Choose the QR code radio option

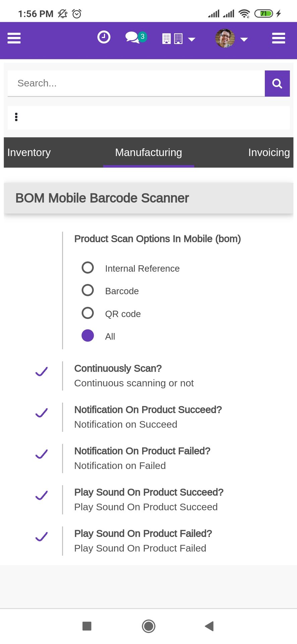point(88,313)
